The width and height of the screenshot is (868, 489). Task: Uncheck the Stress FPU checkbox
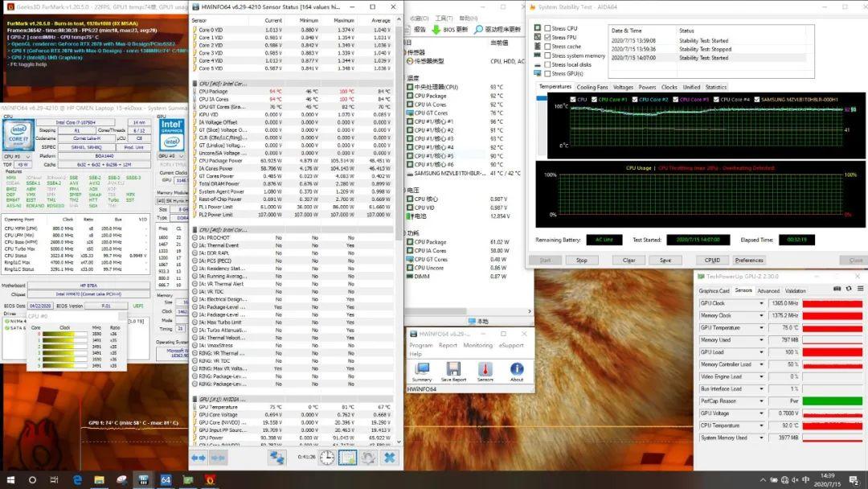tap(548, 37)
